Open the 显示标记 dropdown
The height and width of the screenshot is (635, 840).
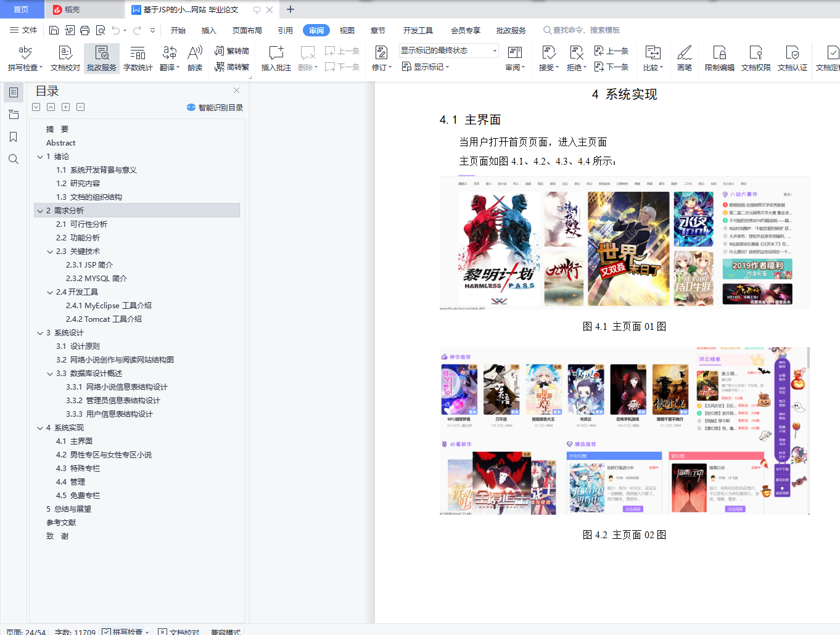(426, 67)
